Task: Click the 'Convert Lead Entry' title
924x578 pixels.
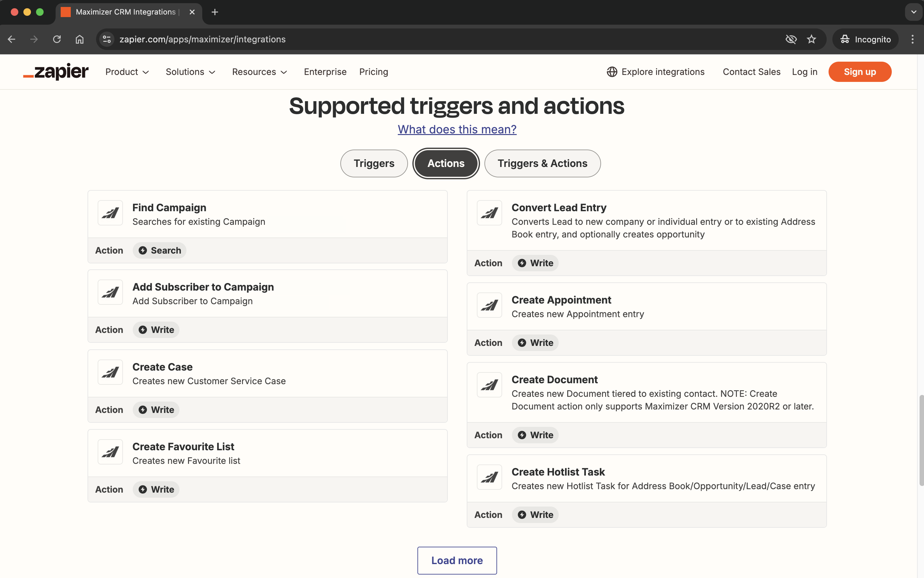Action: pos(559,207)
